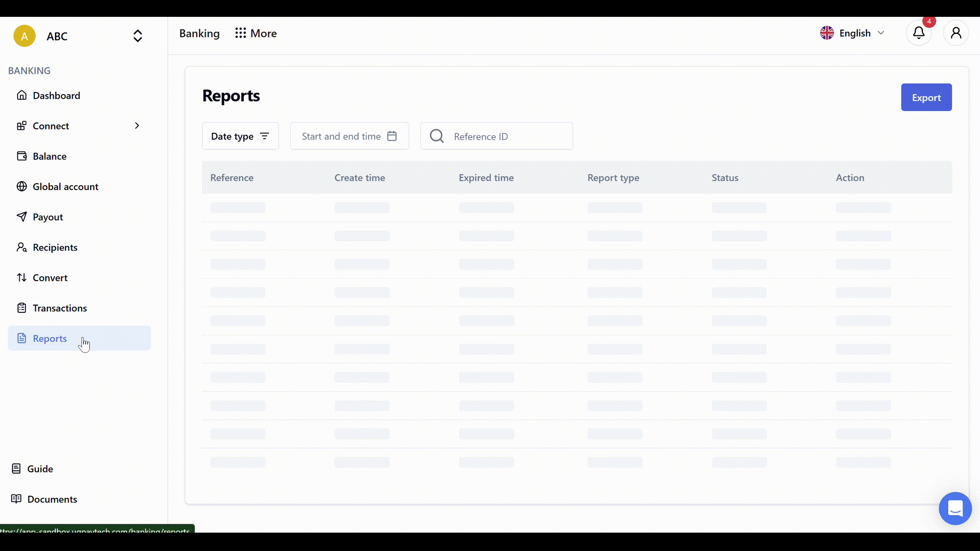Viewport: 980px width, 551px height.
Task: Click the Status column header
Action: [x=725, y=178]
